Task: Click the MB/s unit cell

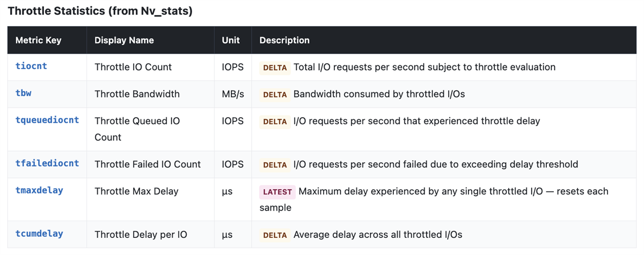Action: pyautogui.click(x=233, y=94)
